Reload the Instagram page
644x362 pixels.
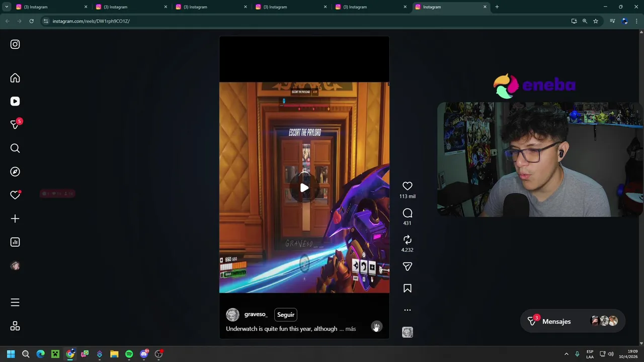coord(31,21)
